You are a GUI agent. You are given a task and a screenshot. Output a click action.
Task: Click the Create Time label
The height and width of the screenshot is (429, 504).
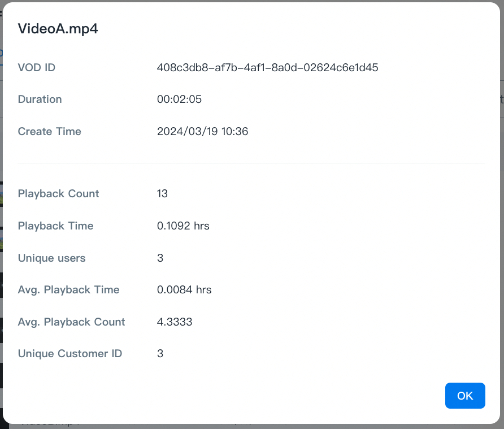click(x=49, y=132)
